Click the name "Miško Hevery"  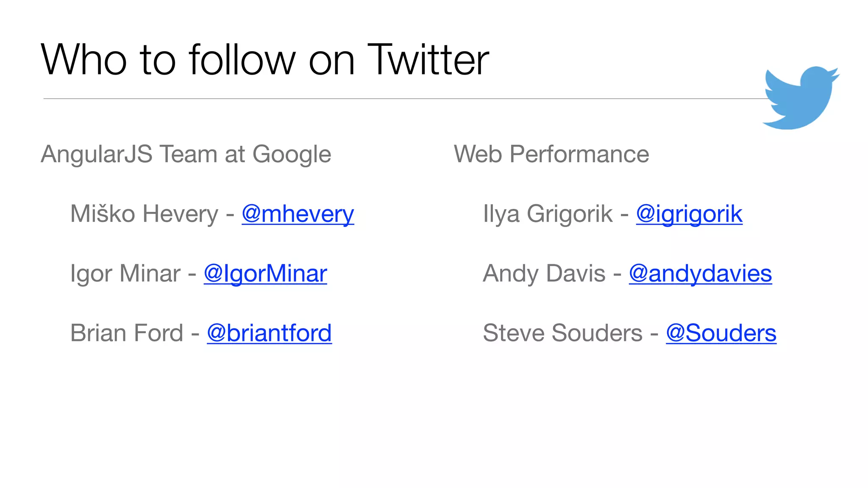(x=144, y=214)
